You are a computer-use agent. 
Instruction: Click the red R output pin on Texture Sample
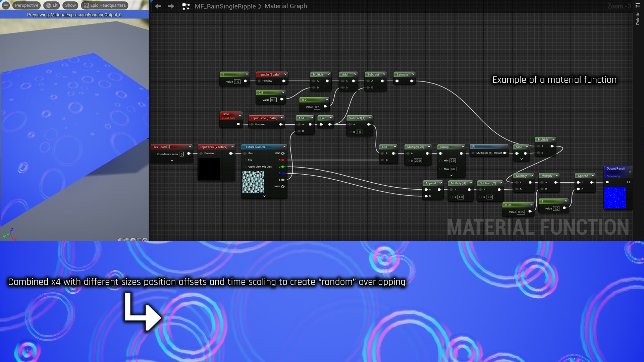pos(283,160)
